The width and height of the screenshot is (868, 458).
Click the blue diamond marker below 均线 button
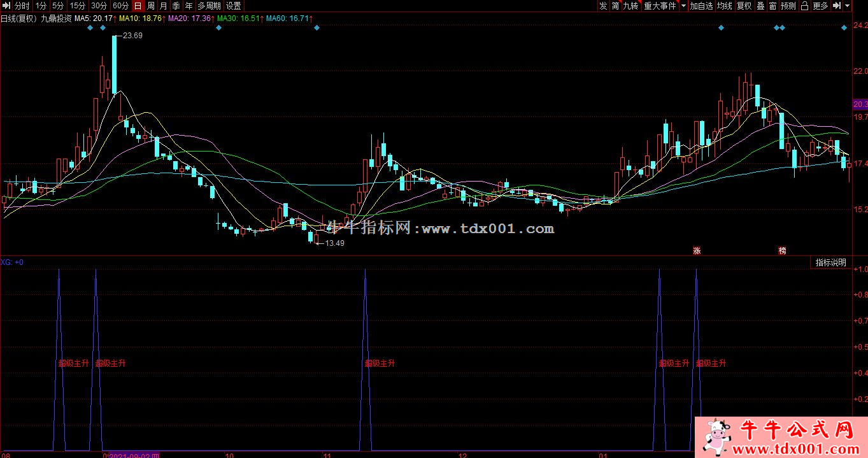coord(721,28)
